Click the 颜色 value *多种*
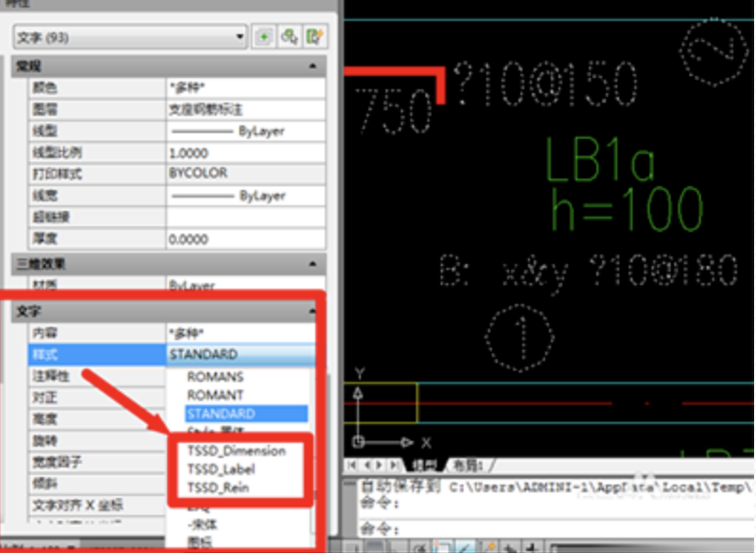 click(246, 87)
